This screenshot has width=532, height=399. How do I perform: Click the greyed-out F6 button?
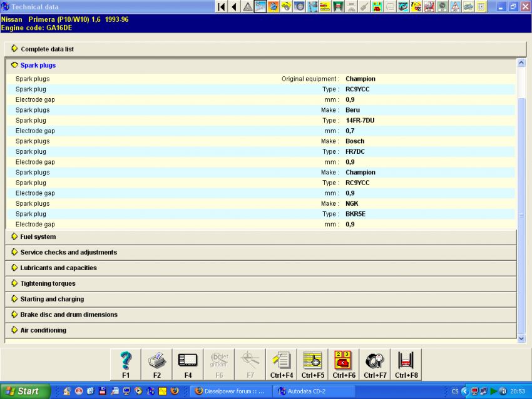(219, 365)
